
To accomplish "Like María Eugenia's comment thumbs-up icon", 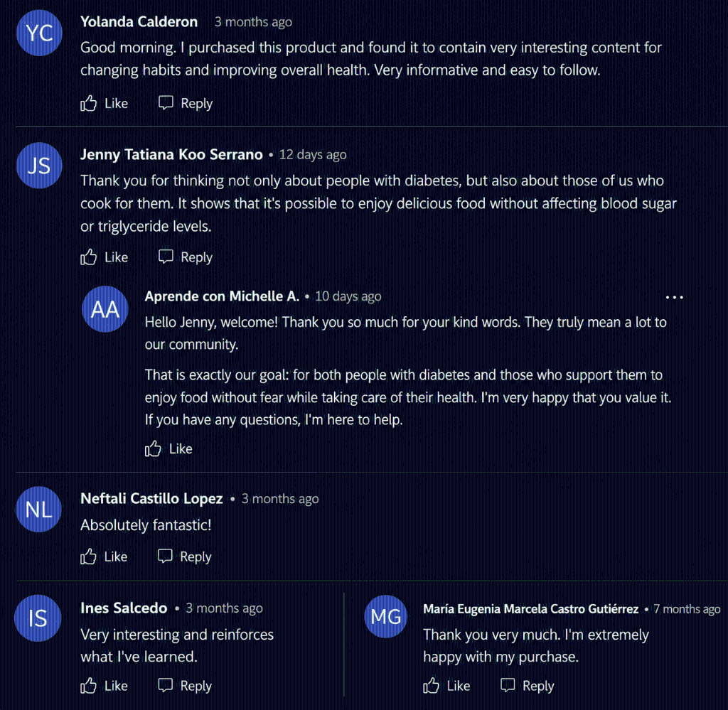I will click(x=431, y=685).
